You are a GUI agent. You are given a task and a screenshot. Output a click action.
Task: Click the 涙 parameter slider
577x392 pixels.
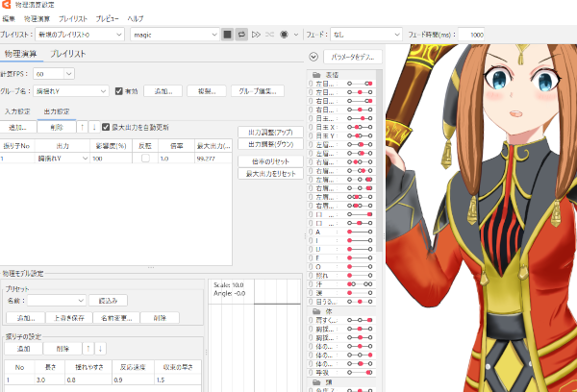(360, 293)
